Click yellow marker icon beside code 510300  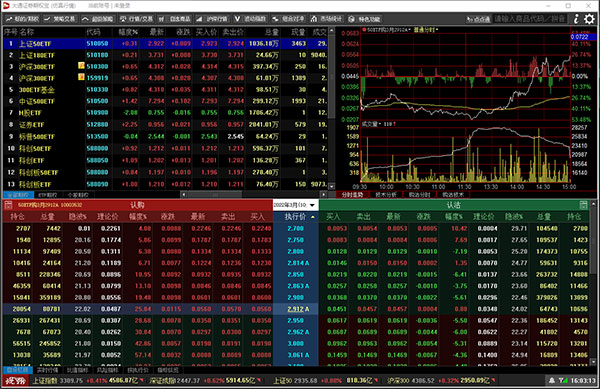[81, 66]
